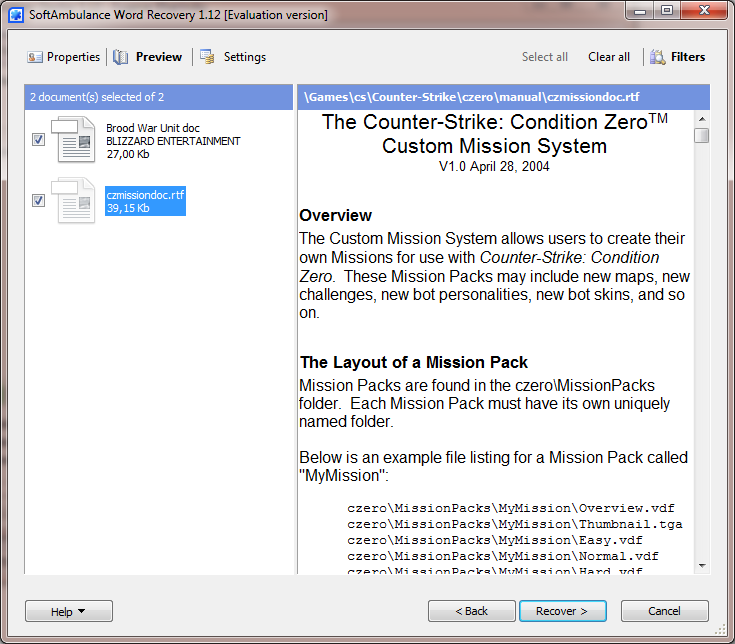Click the Easy.vdf file listing line
Viewport: 735px width, 644px height.
pyautogui.click(x=495, y=540)
